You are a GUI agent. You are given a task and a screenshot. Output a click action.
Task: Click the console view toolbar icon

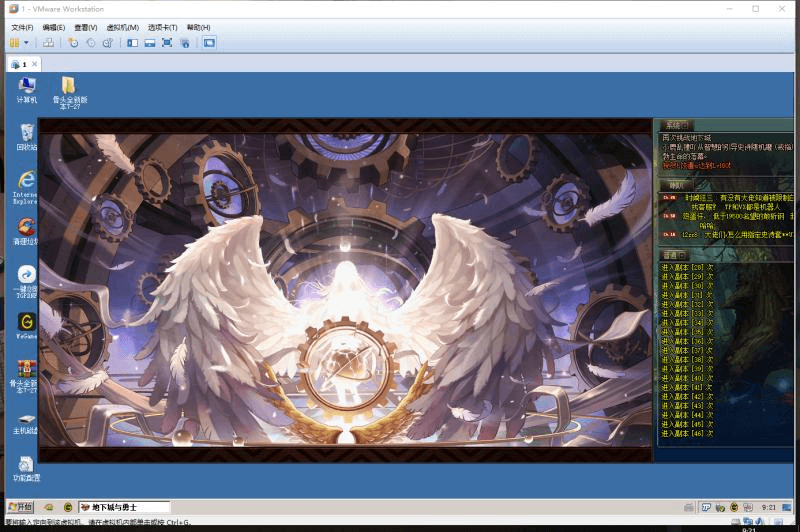pos(209,43)
